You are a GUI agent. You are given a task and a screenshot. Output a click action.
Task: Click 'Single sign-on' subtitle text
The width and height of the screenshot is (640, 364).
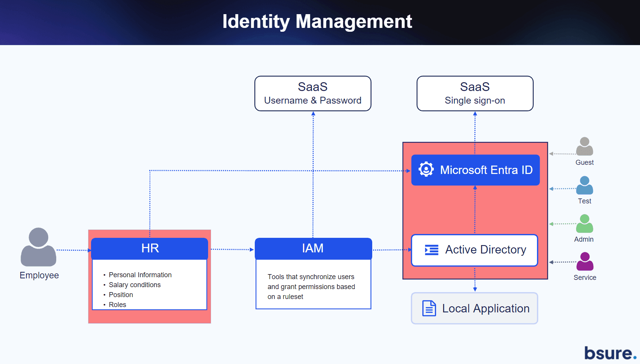[475, 101]
